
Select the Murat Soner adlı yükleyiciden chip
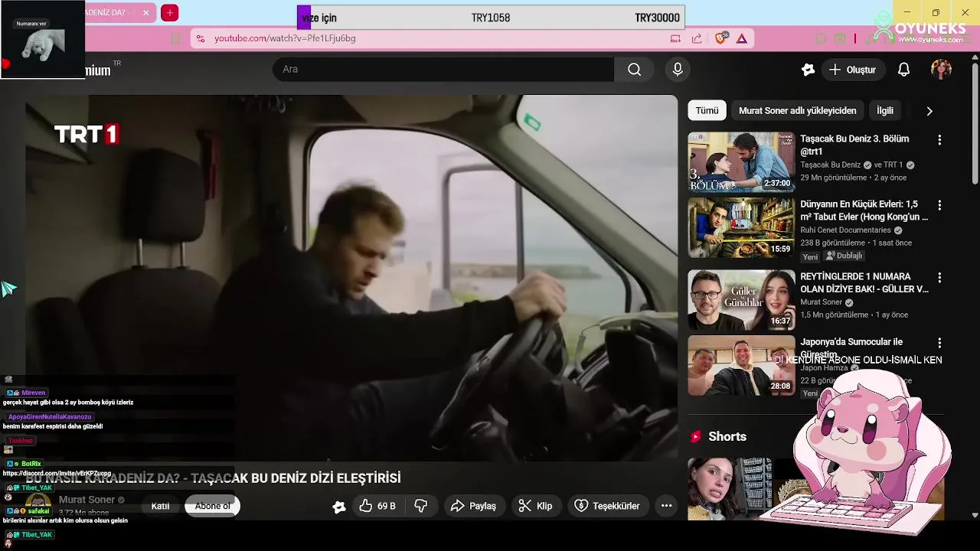797,111
